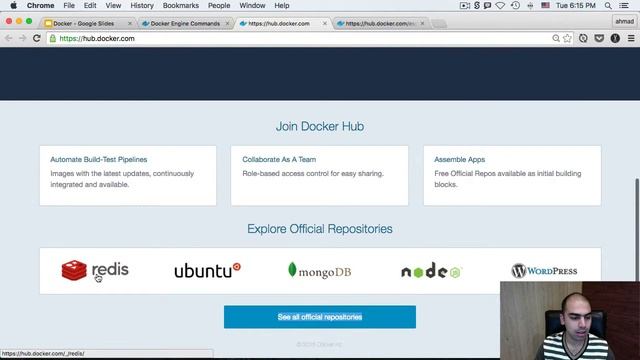640x360 pixels.
Task: Close the Docker - Google Slides tab
Action: [x=130, y=24]
